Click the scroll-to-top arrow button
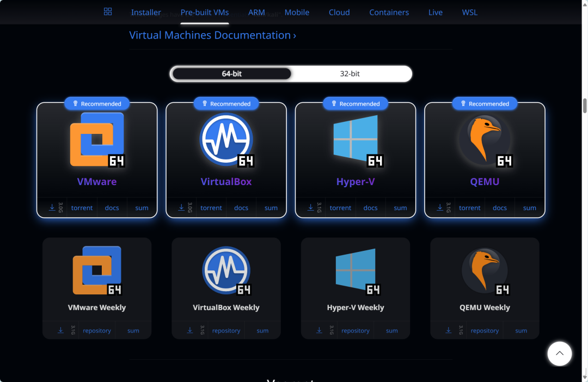This screenshot has height=382, width=588. click(x=560, y=354)
